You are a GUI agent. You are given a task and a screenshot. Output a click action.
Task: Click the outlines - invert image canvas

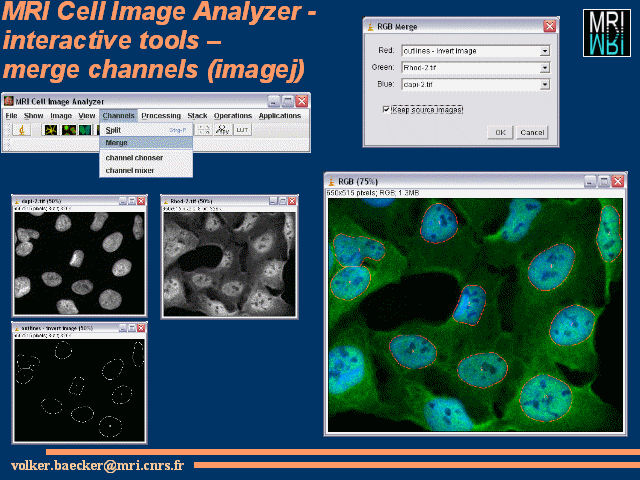80,390
